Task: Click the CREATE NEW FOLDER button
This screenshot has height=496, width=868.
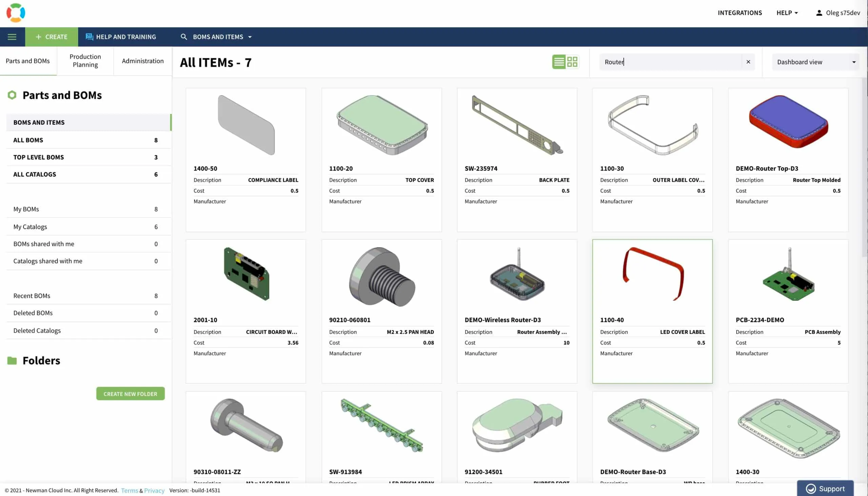Action: point(130,394)
